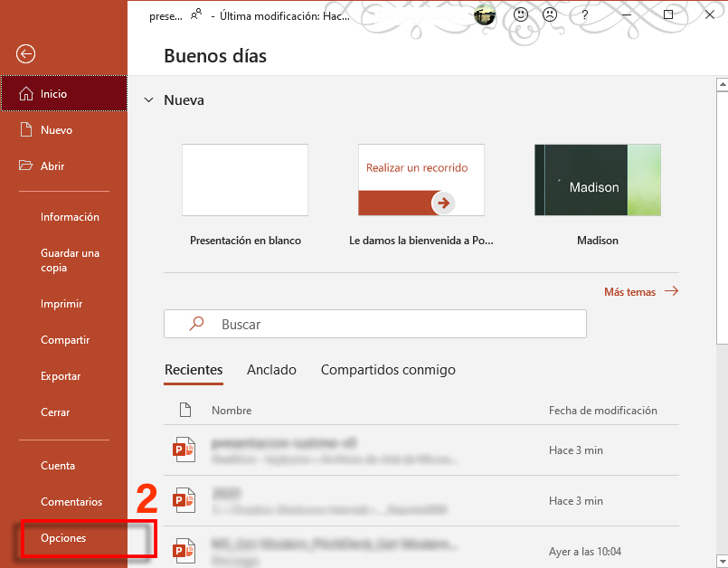Viewport: 728px width, 568px height.
Task: Sort by Fecha de modificación header
Action: [x=602, y=411]
